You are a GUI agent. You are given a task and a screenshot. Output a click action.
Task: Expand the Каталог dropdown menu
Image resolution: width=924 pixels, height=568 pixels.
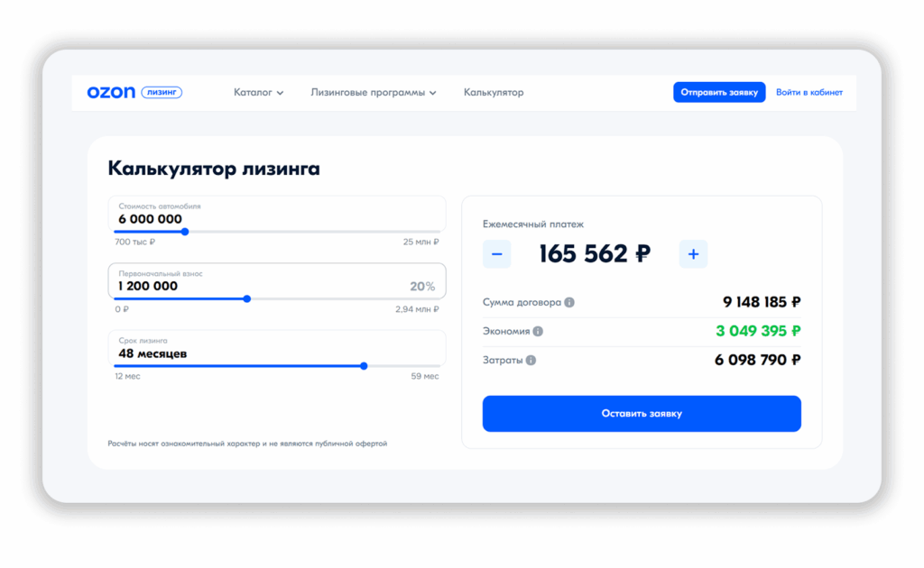(258, 93)
